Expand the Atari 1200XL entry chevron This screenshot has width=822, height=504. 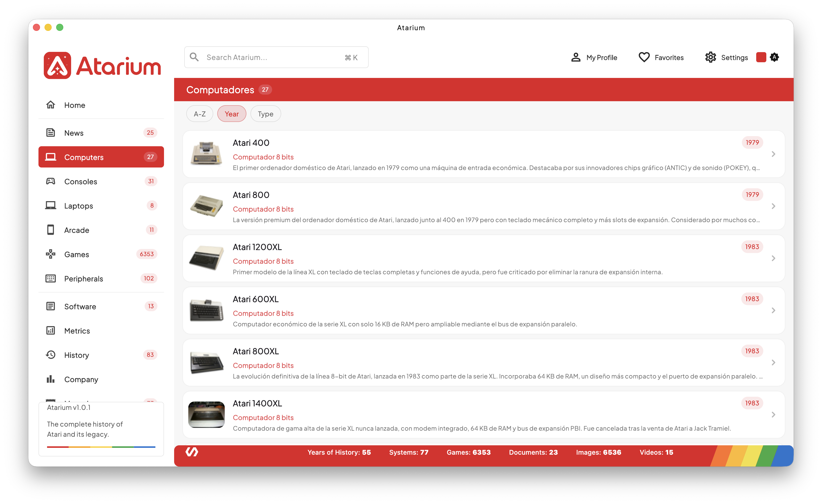773,258
